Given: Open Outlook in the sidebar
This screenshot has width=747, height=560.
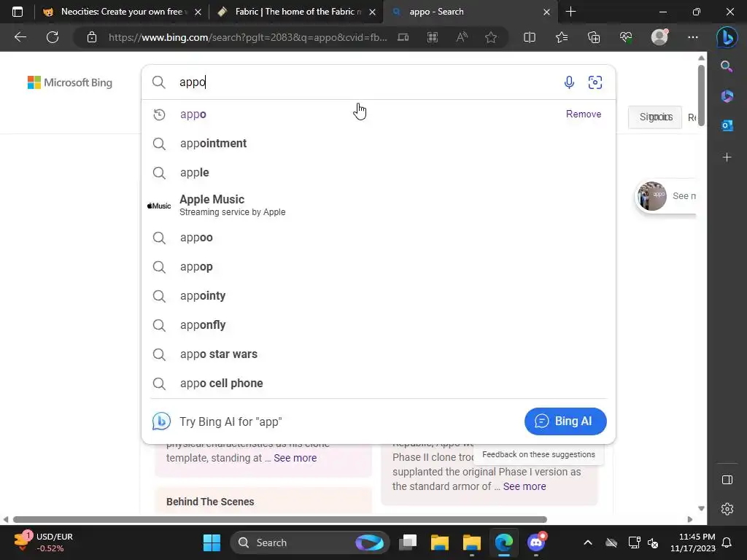Looking at the screenshot, I should click(727, 125).
